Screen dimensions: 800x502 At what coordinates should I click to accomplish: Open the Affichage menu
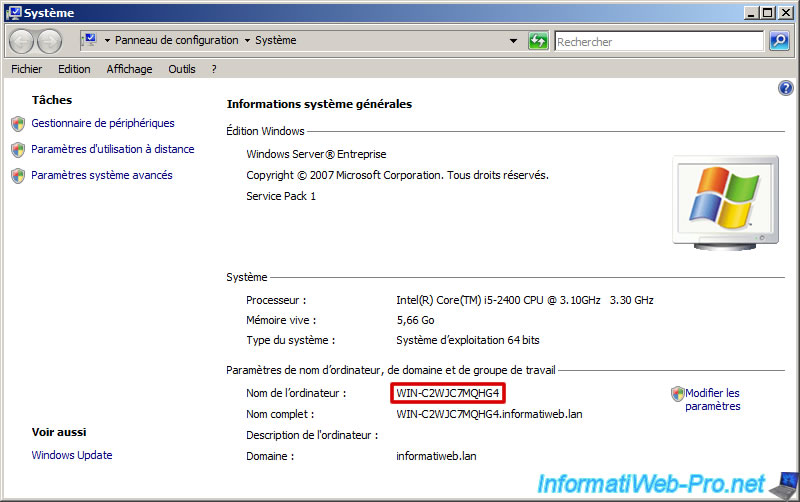point(129,69)
